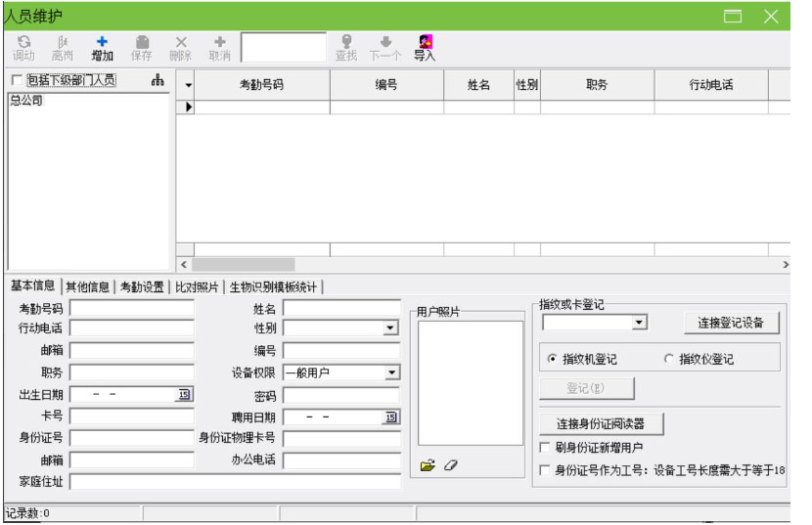Image resolution: width=812 pixels, height=525 pixels.
Task: Open the 生物识别模板统计 tab
Action: click(x=275, y=287)
